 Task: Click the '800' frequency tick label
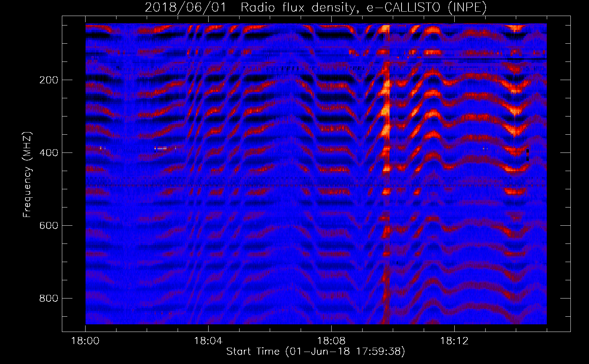coord(49,298)
